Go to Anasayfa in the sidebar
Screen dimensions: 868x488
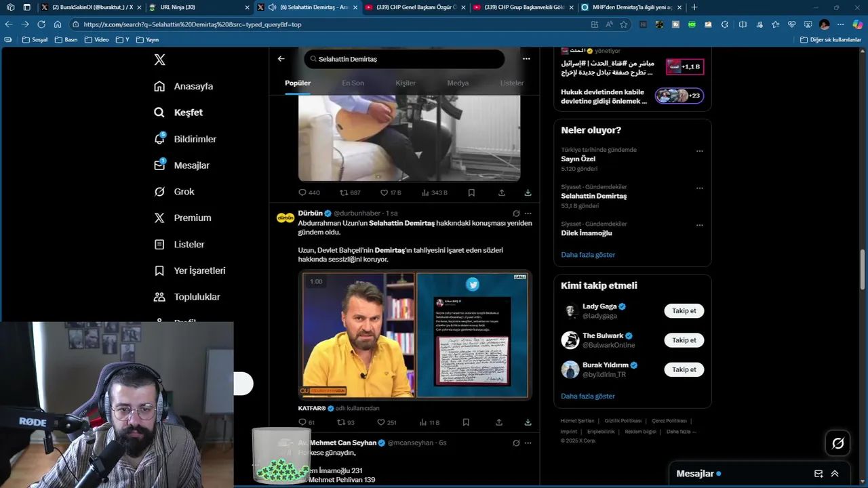pos(184,86)
